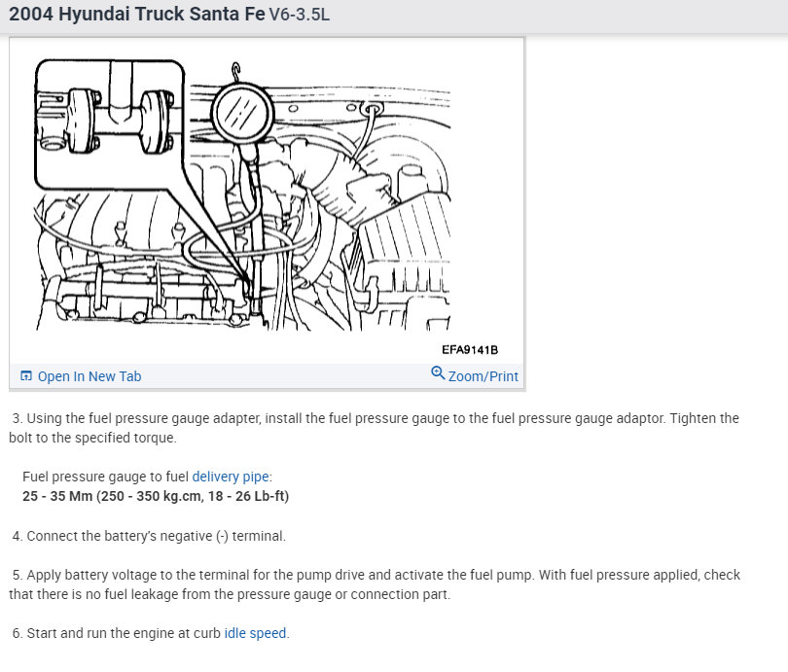Click step 3 Using the fuel pressure gauge adapter
Viewport: 788px width, 672px height.
click(x=375, y=428)
